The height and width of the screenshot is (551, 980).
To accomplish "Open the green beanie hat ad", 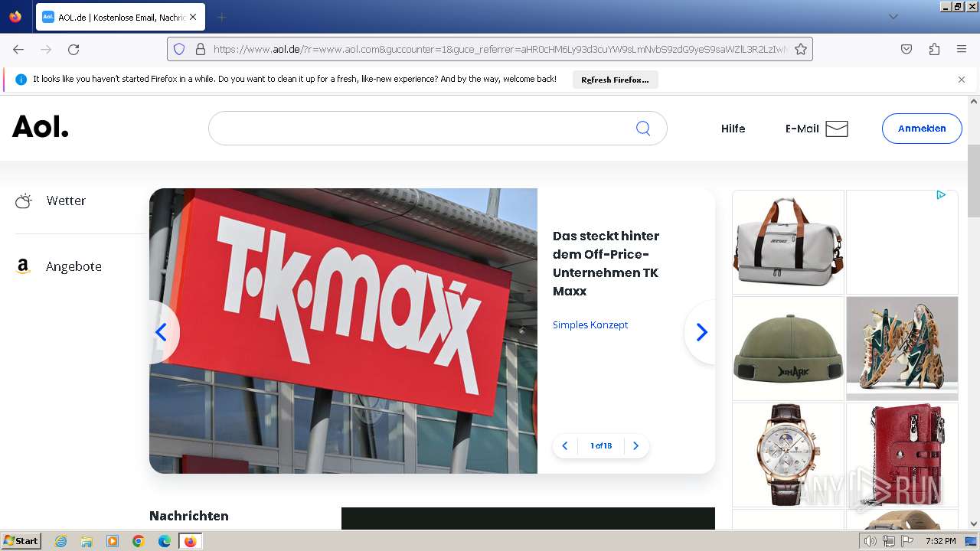I will pos(788,348).
